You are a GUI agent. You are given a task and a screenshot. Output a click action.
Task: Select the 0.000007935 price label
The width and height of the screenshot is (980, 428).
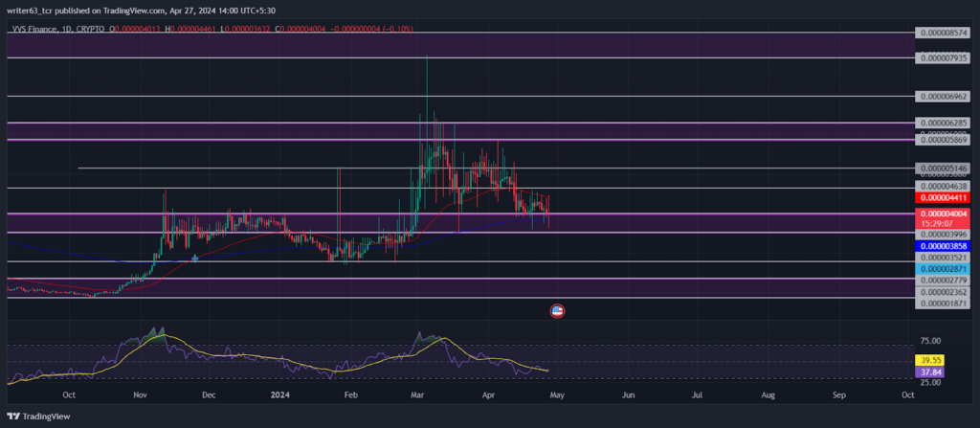click(942, 57)
